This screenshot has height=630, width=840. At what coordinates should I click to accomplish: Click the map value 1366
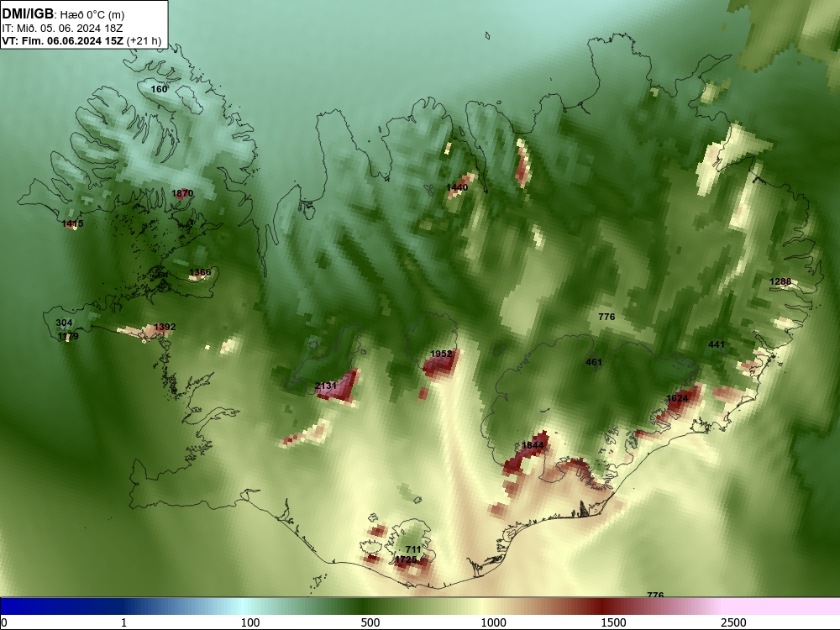pos(200,273)
